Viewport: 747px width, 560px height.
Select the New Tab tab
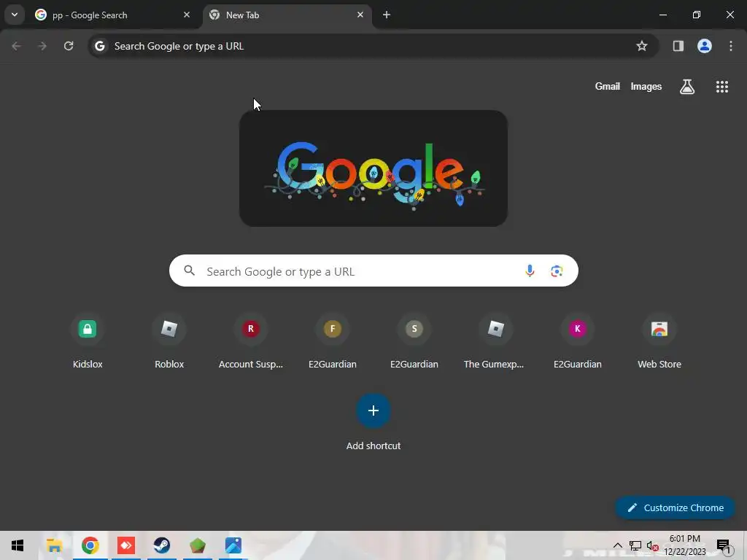tap(287, 15)
